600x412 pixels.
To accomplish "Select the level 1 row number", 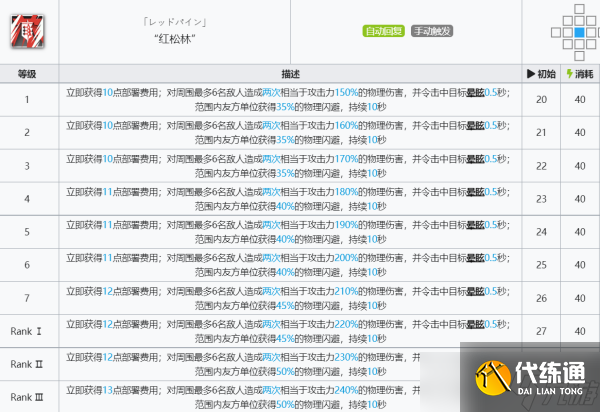I will pyautogui.click(x=27, y=99).
